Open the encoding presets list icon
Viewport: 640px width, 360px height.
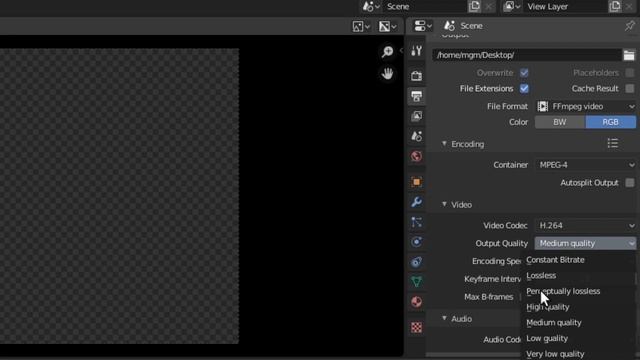click(x=613, y=143)
